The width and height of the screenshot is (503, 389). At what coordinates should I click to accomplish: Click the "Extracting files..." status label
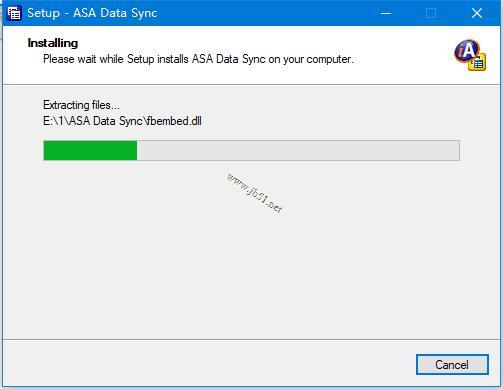tap(81, 105)
